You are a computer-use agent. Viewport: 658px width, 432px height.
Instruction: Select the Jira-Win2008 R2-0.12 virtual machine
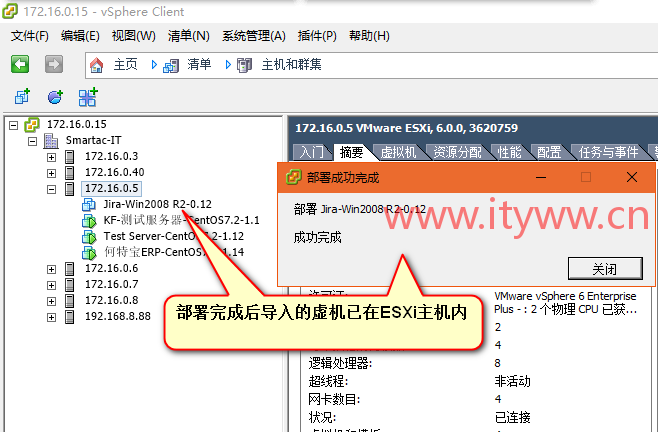(157, 204)
